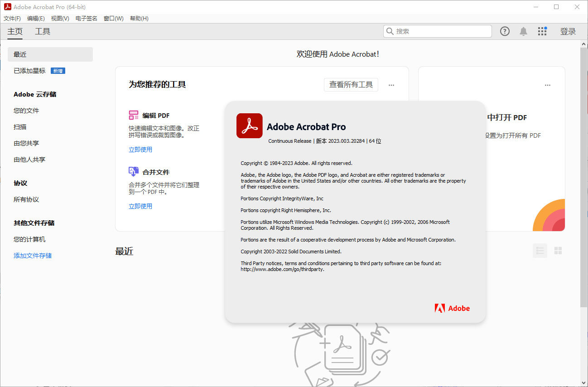The image size is (588, 387).
Task: Switch to the 主页 tab
Action: pos(15,31)
